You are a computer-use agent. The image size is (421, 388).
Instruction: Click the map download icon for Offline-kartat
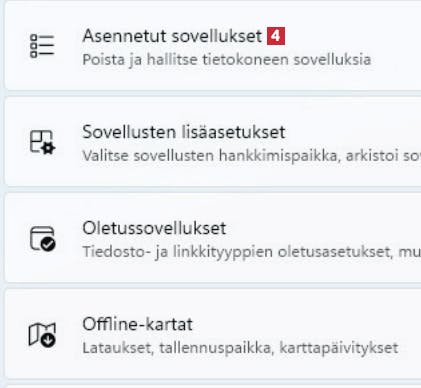pyautogui.click(x=42, y=335)
